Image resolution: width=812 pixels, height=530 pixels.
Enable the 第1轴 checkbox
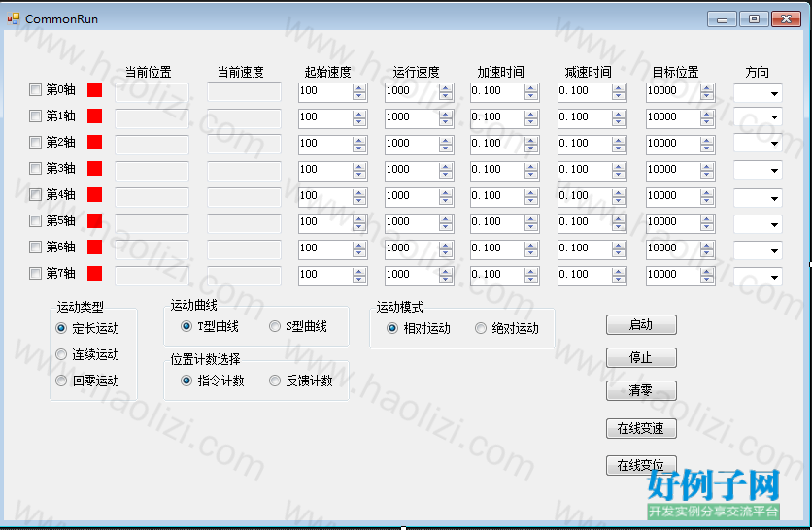(35, 116)
